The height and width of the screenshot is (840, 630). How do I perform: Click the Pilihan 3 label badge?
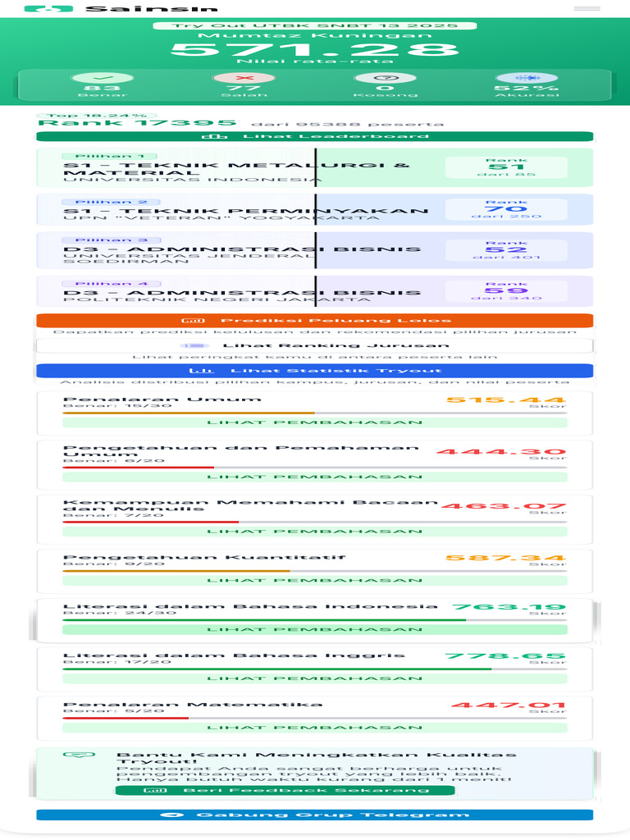[x=111, y=240]
